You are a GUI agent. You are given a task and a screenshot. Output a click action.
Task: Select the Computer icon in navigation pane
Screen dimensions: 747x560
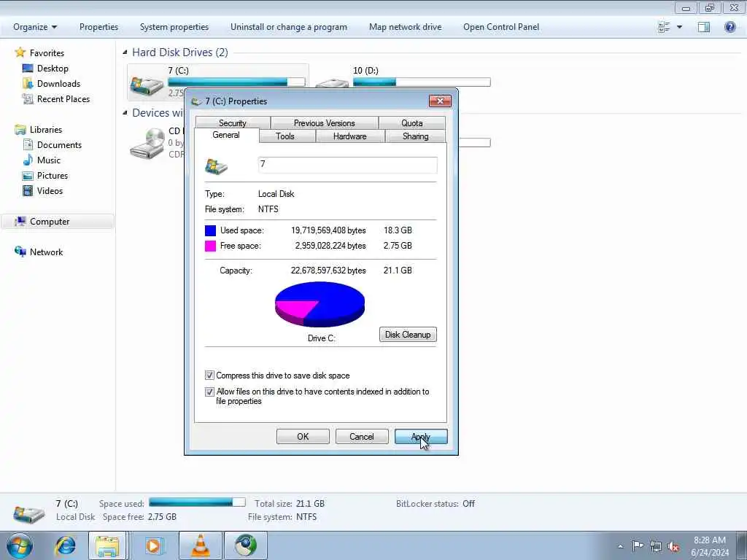pyautogui.click(x=20, y=221)
